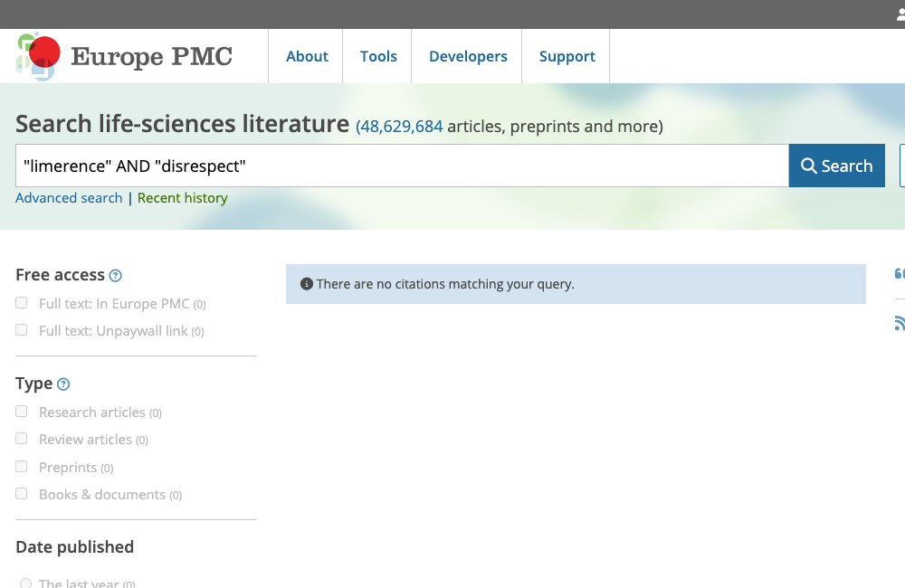This screenshot has height=588, width=905.
Task: Open the Type help icon
Action: click(63, 384)
